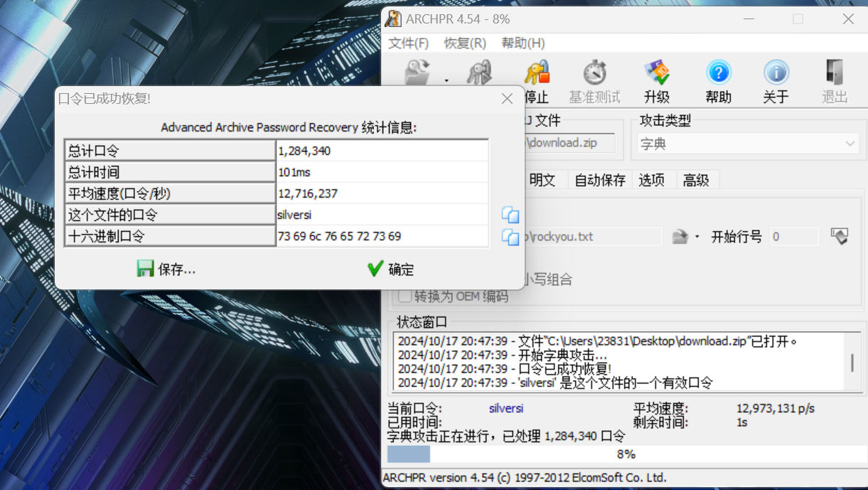This screenshot has height=490, width=868.
Task: Switch to the 高级 tab
Action: pos(696,180)
